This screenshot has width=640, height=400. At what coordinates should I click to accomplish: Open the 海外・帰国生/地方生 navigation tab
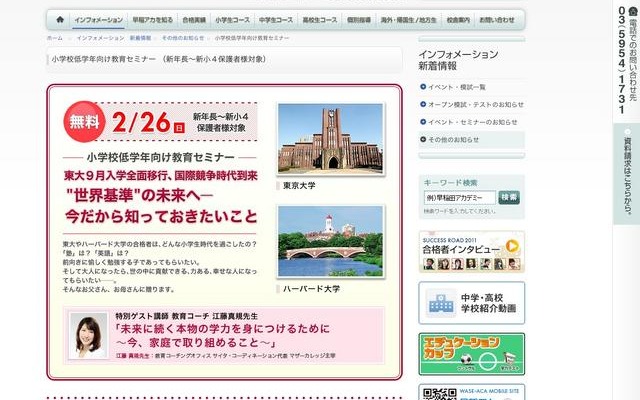tap(409, 20)
